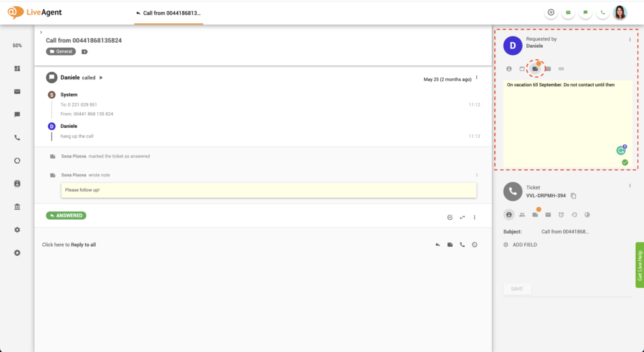Open the ticket SLA alarm clock icon
Viewport: 644px width, 352px height.
tap(561, 215)
